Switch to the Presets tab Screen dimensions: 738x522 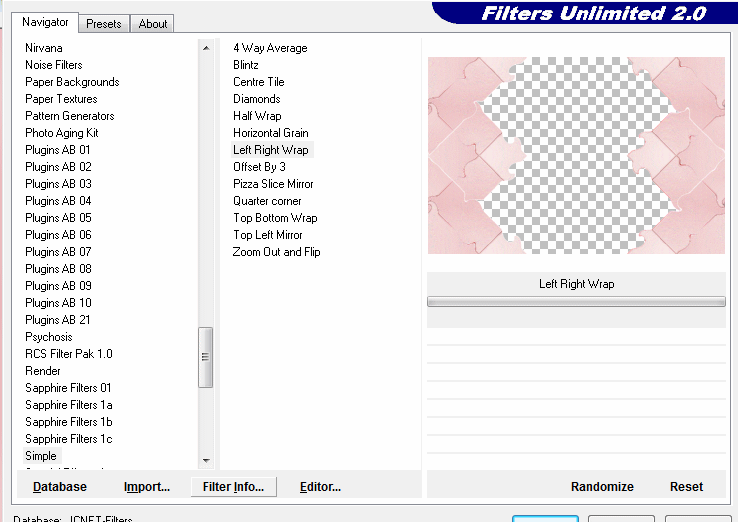103,23
